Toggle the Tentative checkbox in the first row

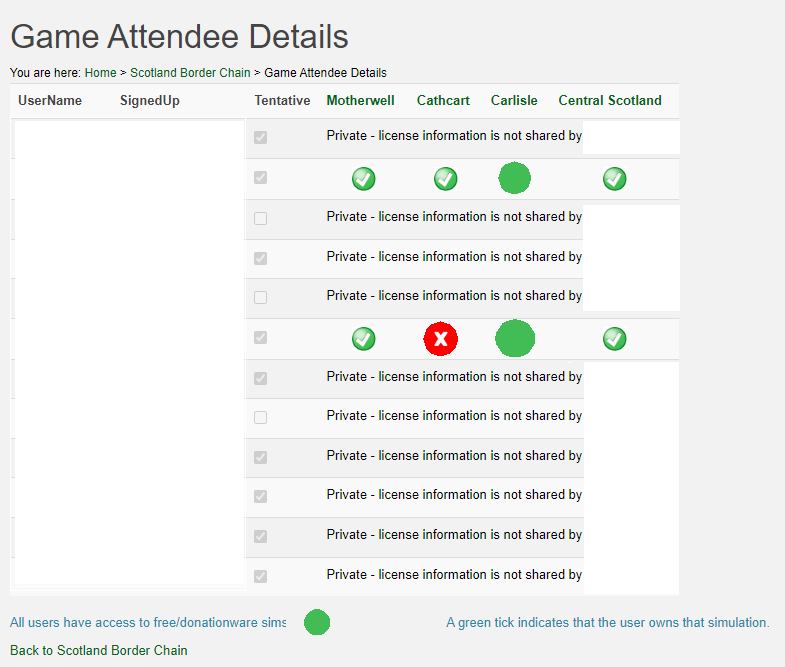pyautogui.click(x=260, y=137)
